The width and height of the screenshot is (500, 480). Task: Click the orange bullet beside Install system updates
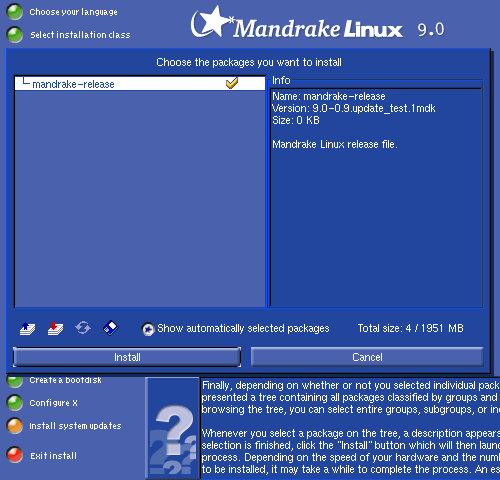click(15, 426)
